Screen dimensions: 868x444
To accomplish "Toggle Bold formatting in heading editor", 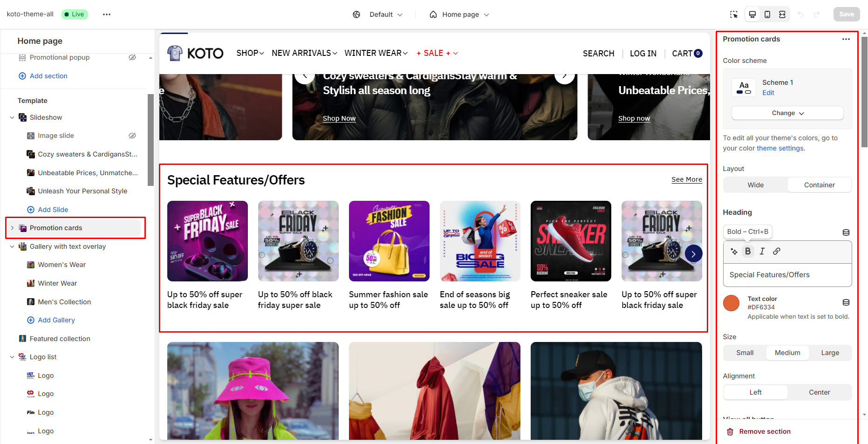I will pyautogui.click(x=748, y=251).
